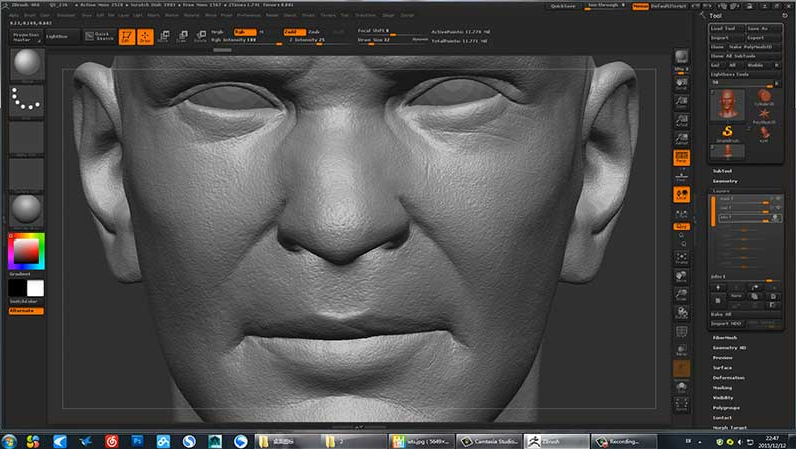Collapse the Layers section
The image size is (796, 449).
point(721,191)
